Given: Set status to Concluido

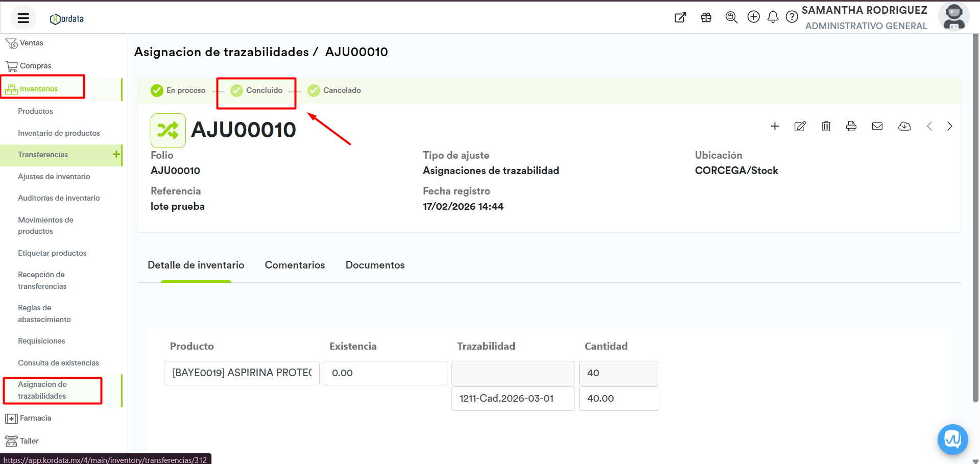Looking at the screenshot, I should pyautogui.click(x=257, y=90).
